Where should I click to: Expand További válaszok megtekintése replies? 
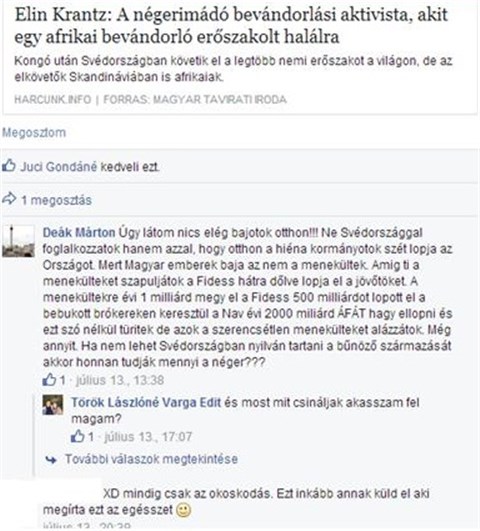point(151,459)
